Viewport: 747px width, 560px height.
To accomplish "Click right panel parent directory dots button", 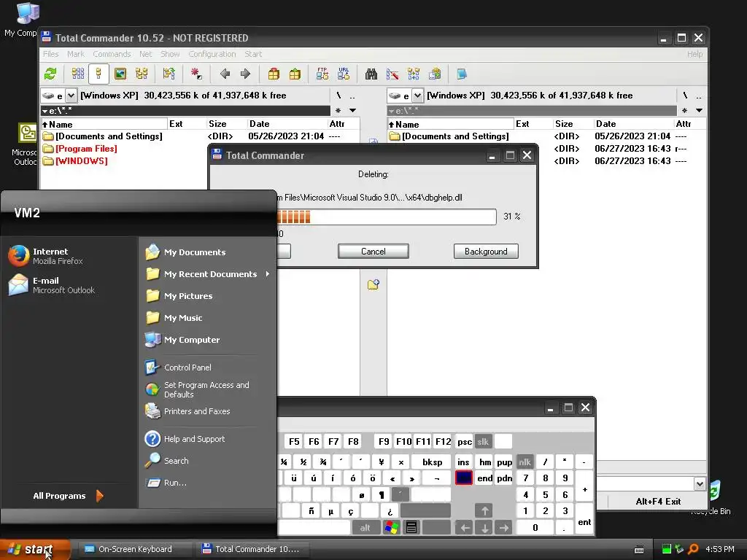I will pos(698,96).
